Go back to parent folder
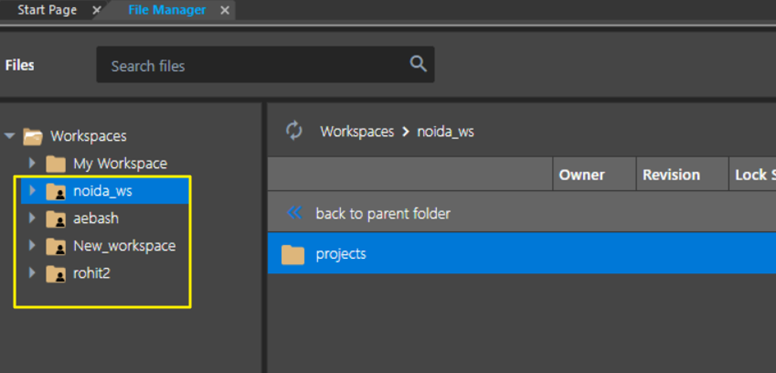Image resolution: width=776 pixels, height=373 pixels. (x=383, y=214)
